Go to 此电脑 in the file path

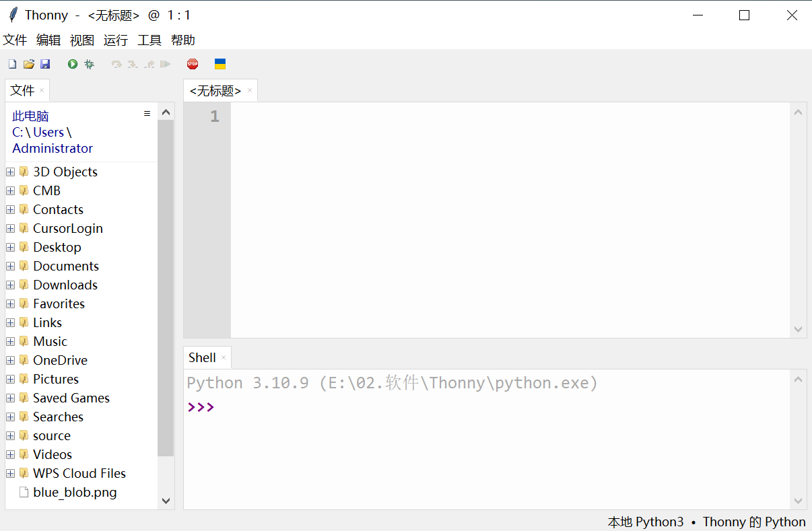pos(31,116)
